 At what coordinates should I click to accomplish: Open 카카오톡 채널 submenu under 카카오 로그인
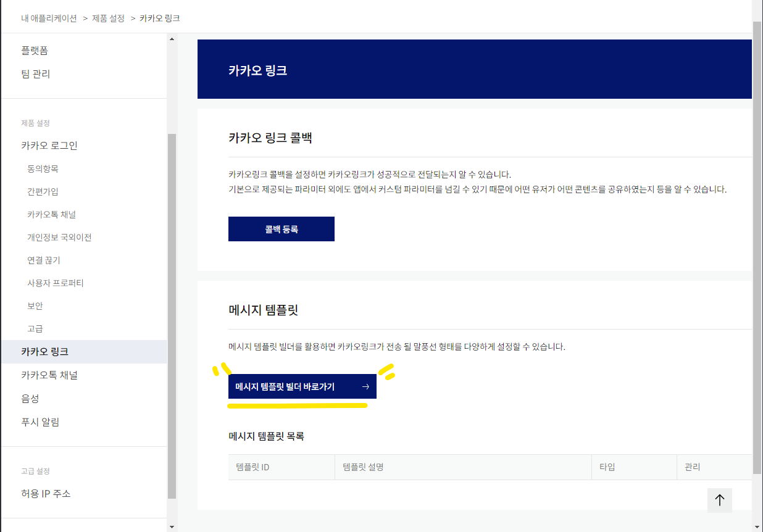(52, 214)
